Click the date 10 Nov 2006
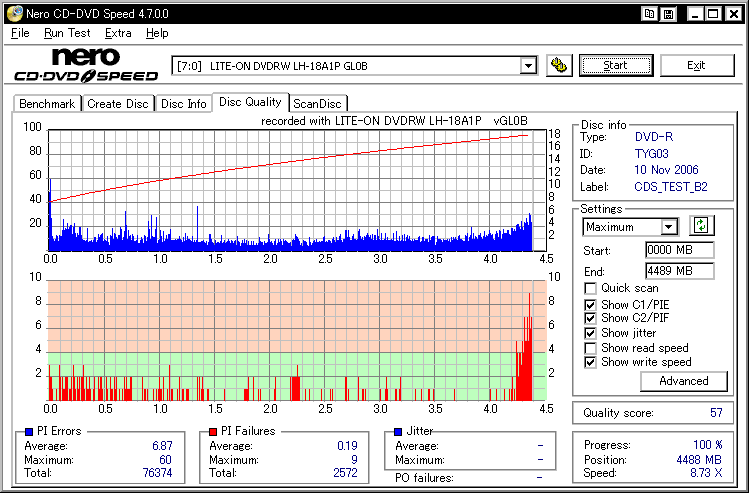749x493 pixels. [666, 170]
